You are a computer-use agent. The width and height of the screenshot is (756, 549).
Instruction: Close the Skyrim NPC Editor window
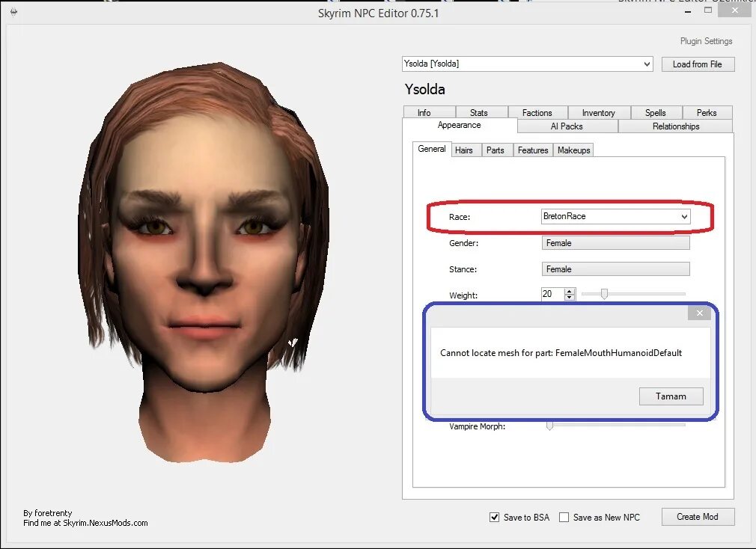734,10
